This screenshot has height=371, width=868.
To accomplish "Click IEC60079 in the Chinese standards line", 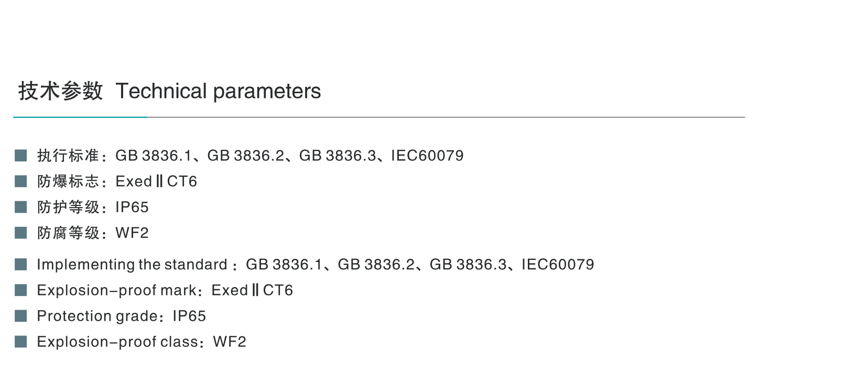I will click(427, 156).
